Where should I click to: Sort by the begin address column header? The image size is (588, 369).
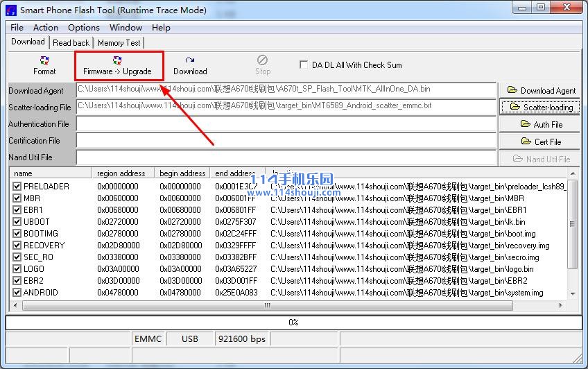(x=182, y=173)
